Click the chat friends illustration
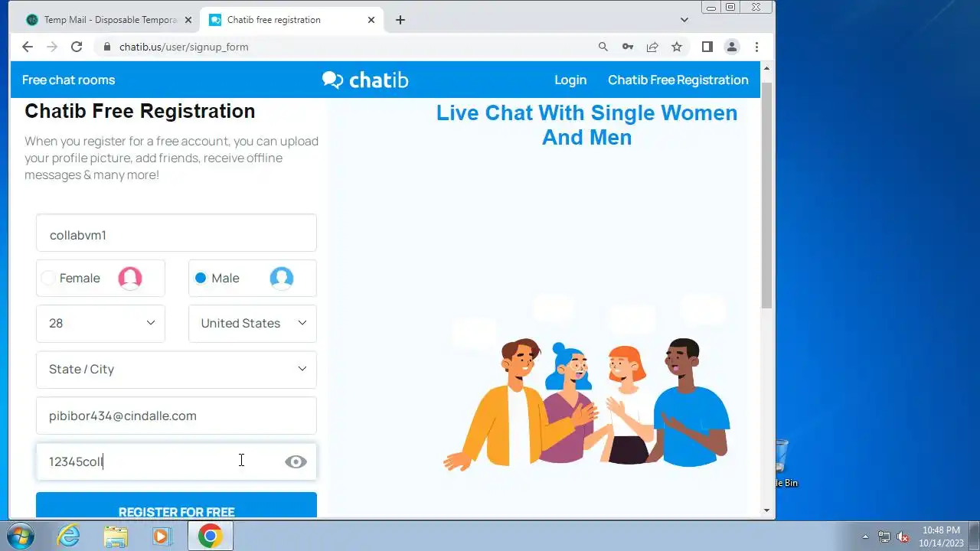This screenshot has height=551, width=980. click(587, 383)
